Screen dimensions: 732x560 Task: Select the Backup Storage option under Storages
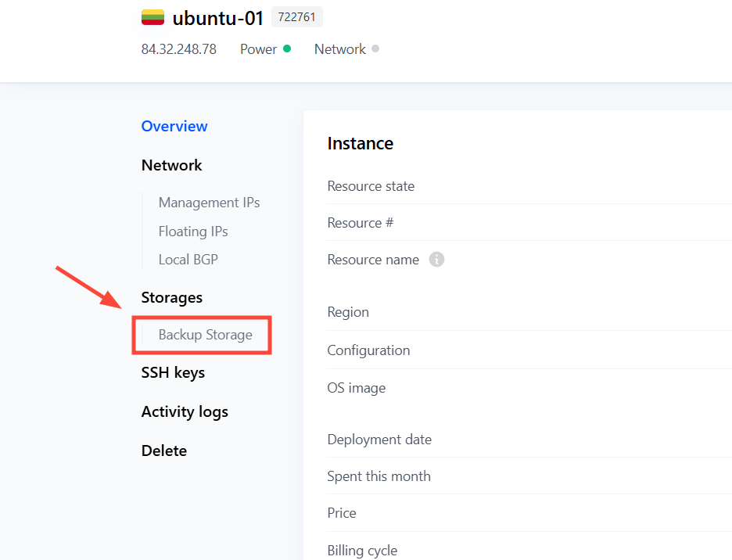pyautogui.click(x=206, y=334)
